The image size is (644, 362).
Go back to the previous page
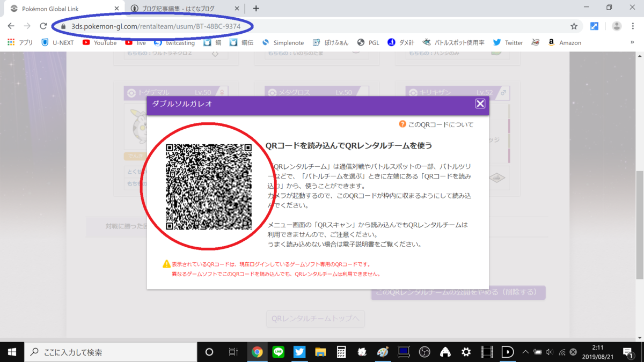(11, 26)
